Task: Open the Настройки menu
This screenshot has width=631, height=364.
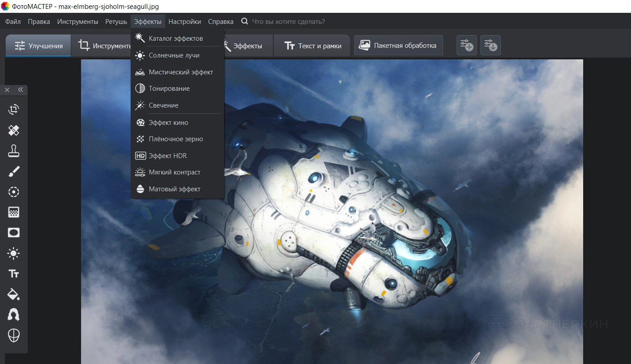Action: tap(185, 22)
